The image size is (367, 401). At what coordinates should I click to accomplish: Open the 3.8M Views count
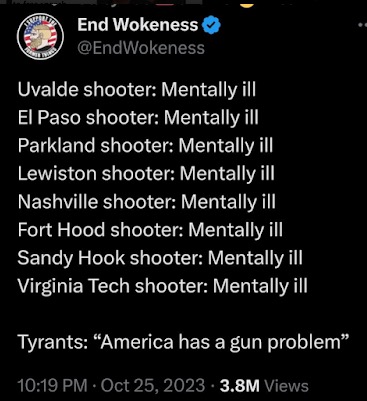point(264,386)
